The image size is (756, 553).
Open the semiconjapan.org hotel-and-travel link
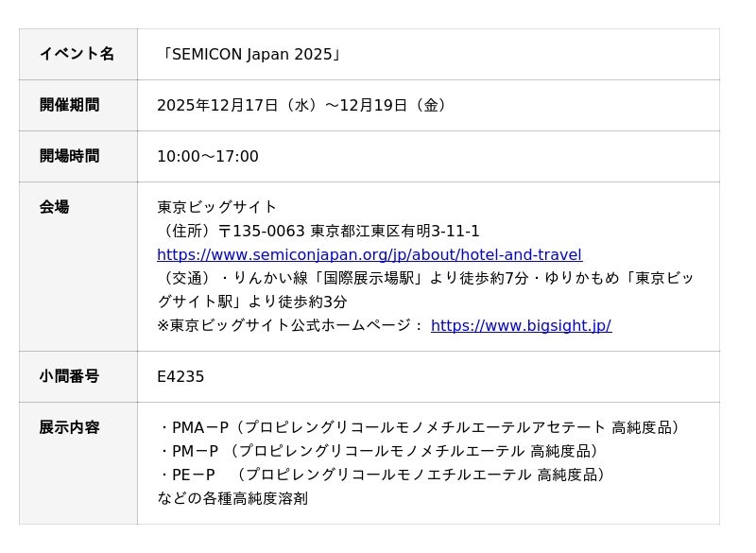369,254
